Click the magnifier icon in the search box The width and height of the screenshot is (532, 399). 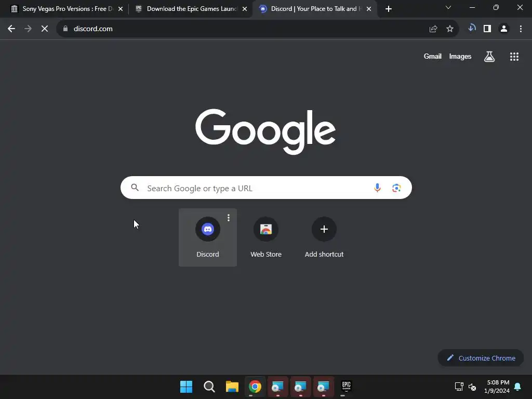click(135, 187)
